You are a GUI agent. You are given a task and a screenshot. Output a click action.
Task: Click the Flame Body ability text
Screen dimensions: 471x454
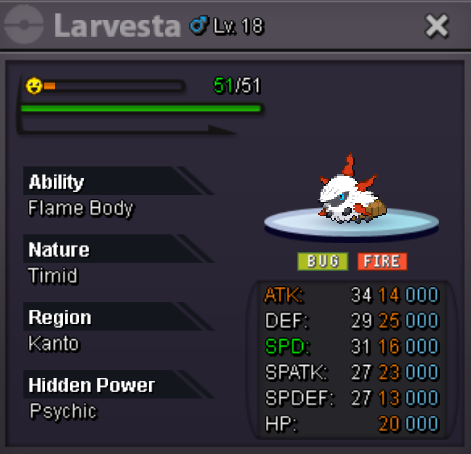pos(81,208)
